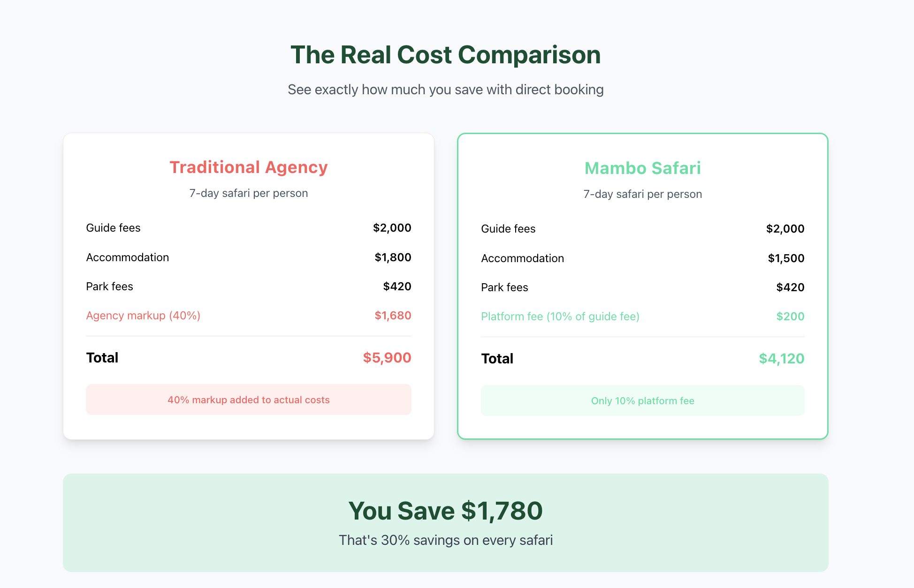Click 7-day safari per person under Mambo Safari
This screenshot has width=914, height=588.
[643, 194]
